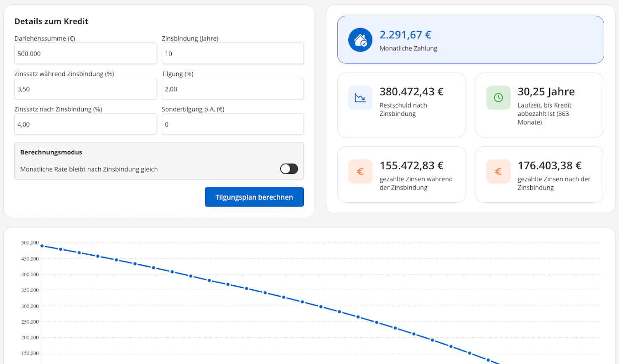Focus the Sondertilgung p.A. input
619x364 pixels.
[232, 124]
